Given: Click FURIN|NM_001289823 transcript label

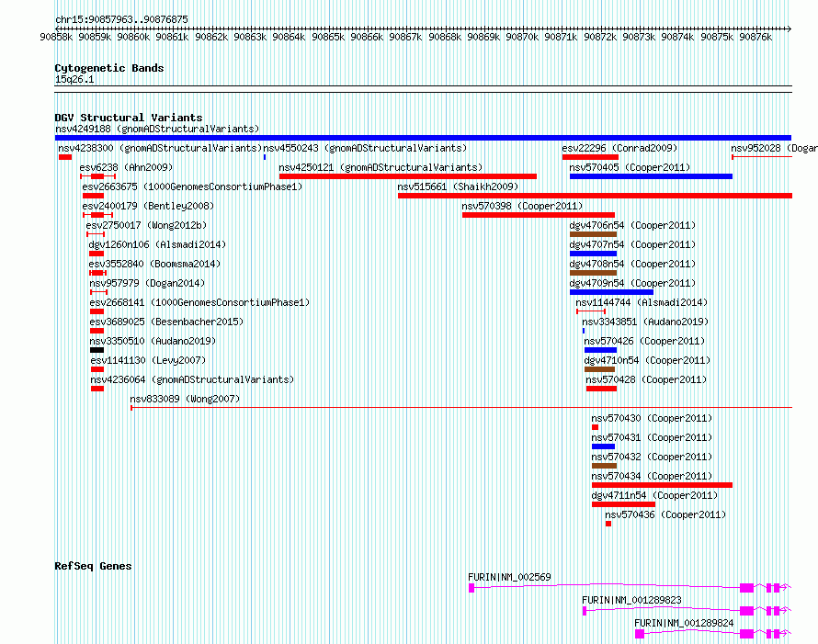Looking at the screenshot, I should 631,600.
